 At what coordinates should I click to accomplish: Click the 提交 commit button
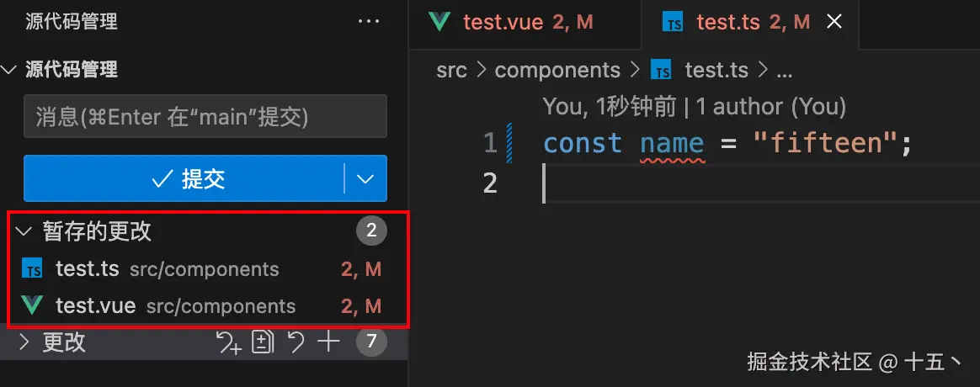(184, 178)
